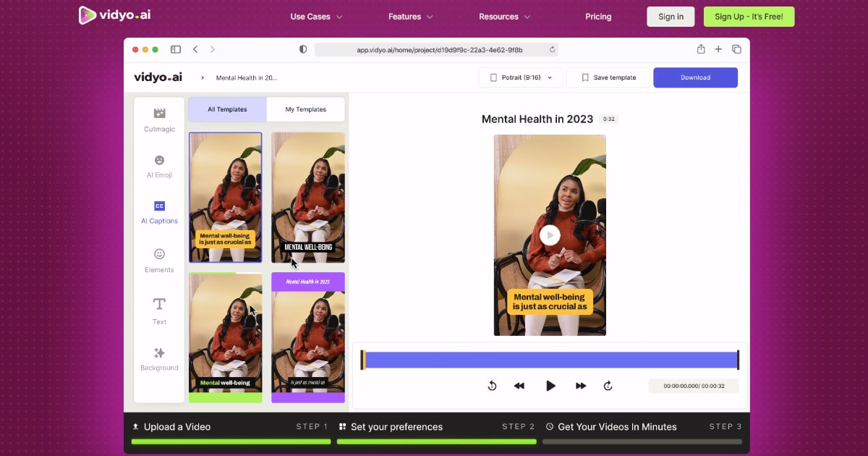Image resolution: width=868 pixels, height=456 pixels.
Task: Switch to the My Templates tab
Action: pyautogui.click(x=305, y=109)
